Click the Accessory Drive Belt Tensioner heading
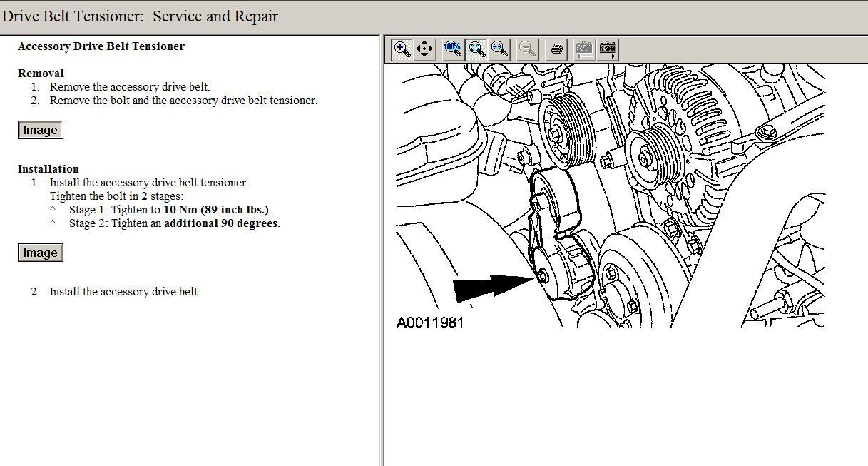Viewport: 868px width, 466px height. pyautogui.click(x=101, y=46)
